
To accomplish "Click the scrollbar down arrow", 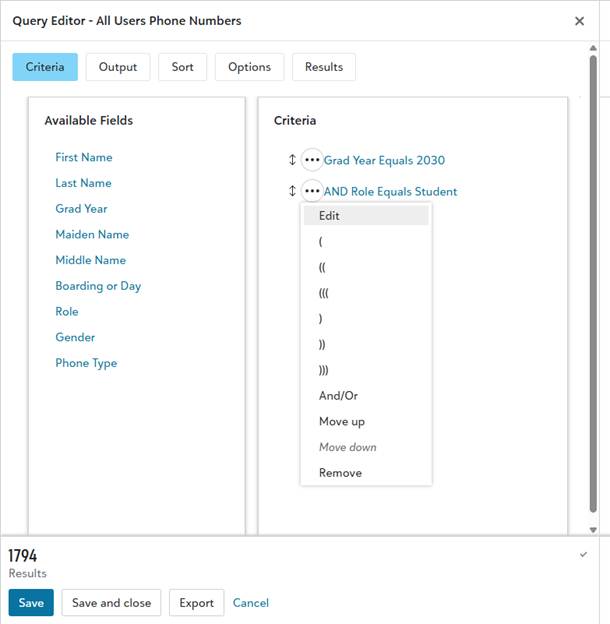I will [593, 530].
